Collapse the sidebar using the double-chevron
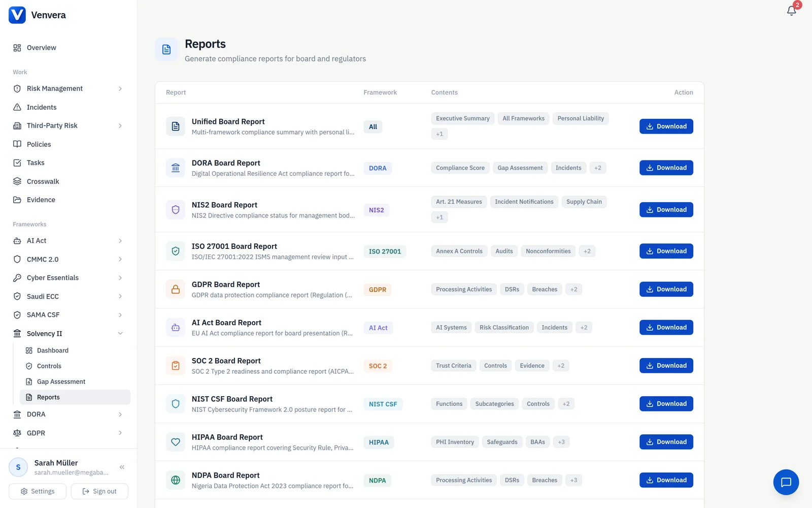812x508 pixels. tap(122, 467)
